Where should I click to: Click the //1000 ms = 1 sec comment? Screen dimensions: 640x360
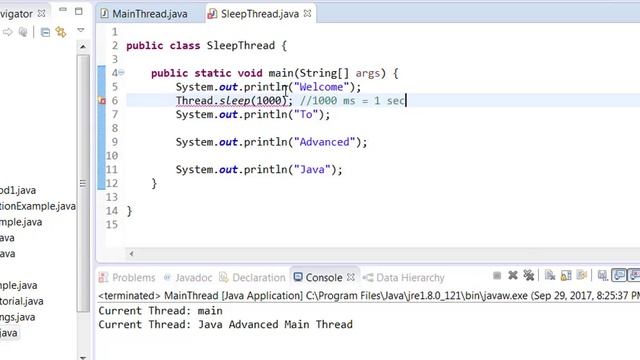pos(351,100)
